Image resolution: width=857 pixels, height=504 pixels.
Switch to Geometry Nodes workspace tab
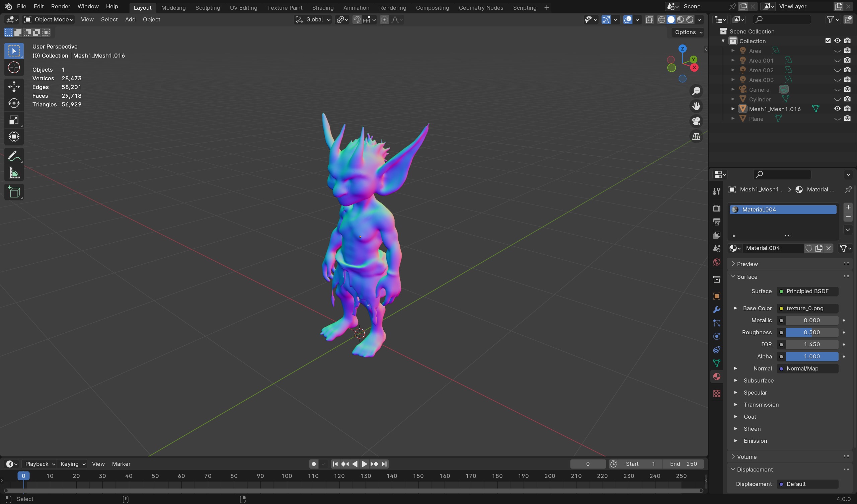[x=481, y=7]
